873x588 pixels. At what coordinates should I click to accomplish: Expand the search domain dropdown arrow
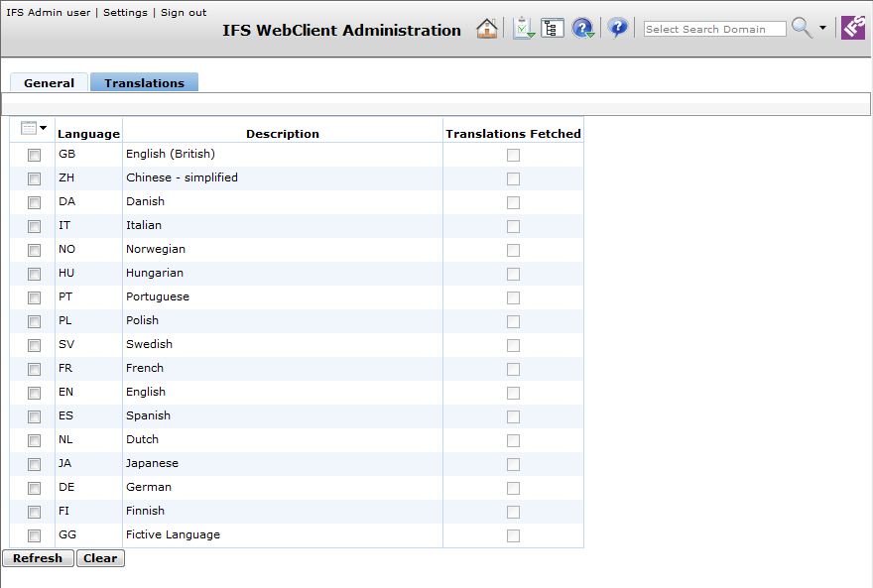[822, 27]
